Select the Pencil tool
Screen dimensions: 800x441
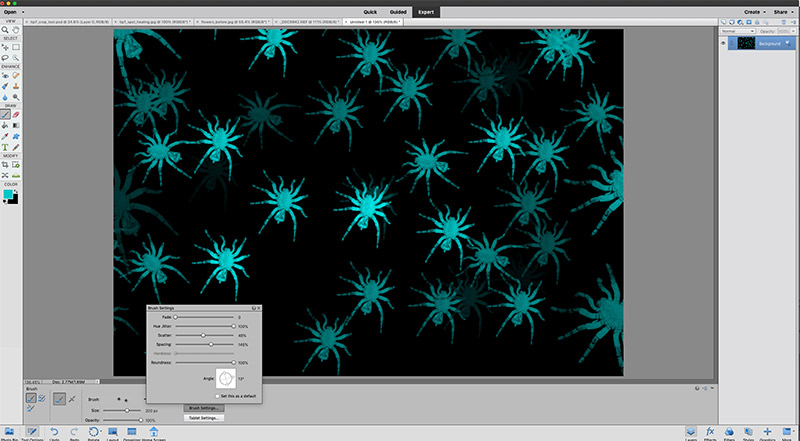(x=16, y=148)
